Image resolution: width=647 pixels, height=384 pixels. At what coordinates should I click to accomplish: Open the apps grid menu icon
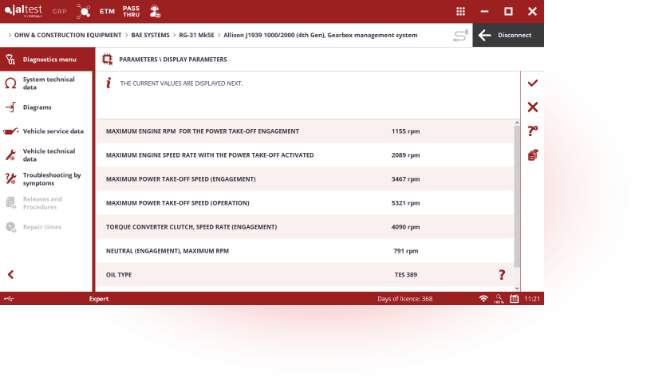(460, 12)
